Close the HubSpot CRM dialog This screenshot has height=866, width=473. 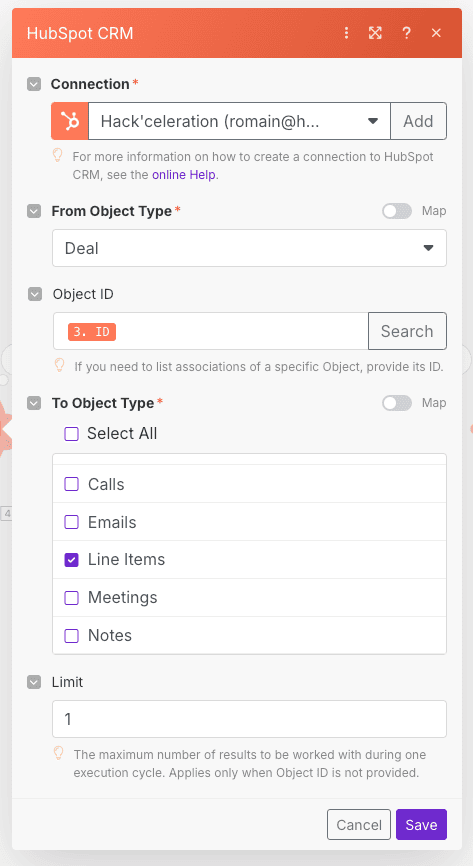[436, 33]
